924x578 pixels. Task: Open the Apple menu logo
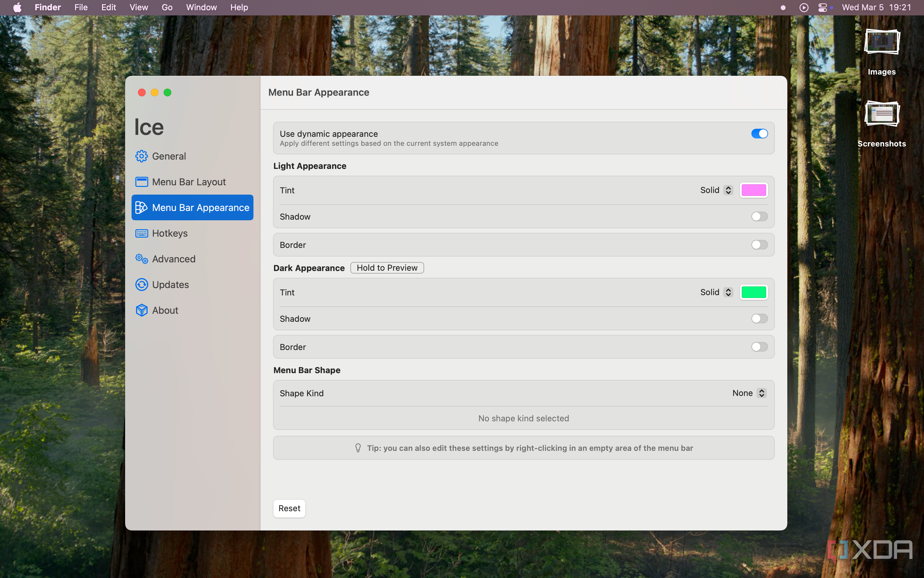click(x=17, y=7)
